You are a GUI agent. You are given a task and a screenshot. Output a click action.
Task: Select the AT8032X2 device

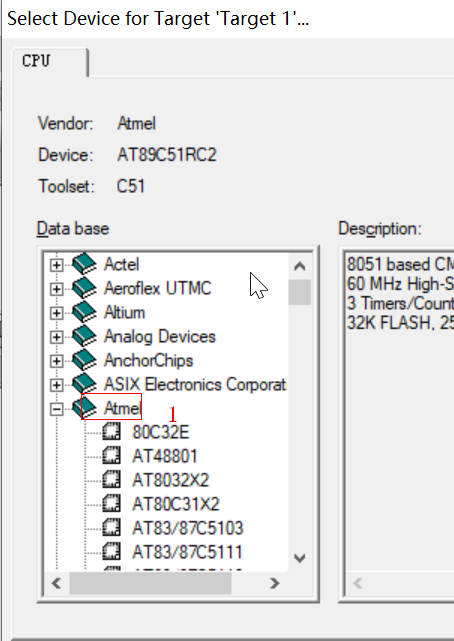170,480
